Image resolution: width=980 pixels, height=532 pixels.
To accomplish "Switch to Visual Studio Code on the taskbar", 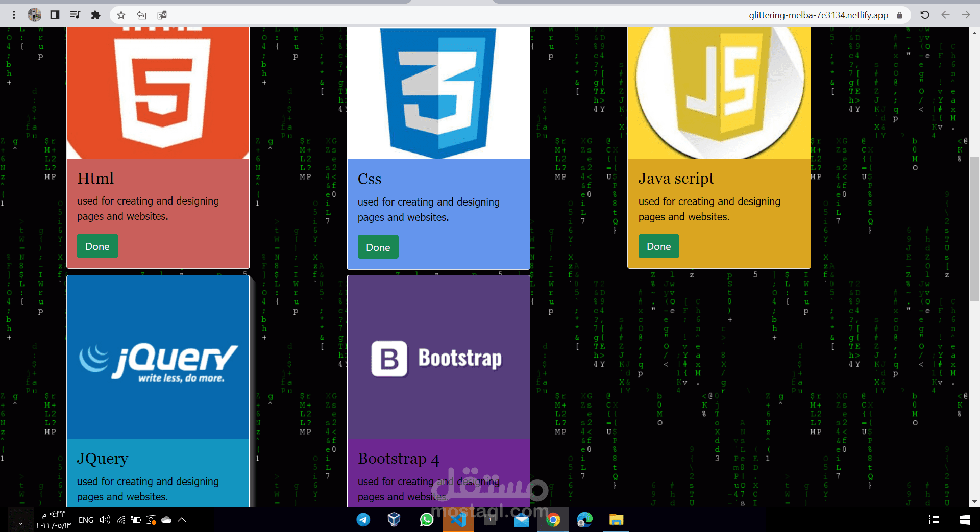I will pos(458,520).
